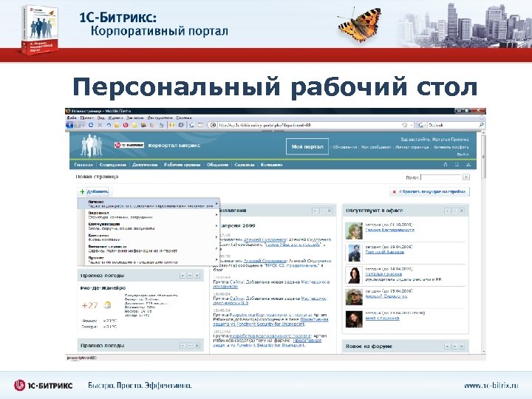
Task: Go to the Рабочие группы portal tab
Action: pyautogui.click(x=183, y=165)
